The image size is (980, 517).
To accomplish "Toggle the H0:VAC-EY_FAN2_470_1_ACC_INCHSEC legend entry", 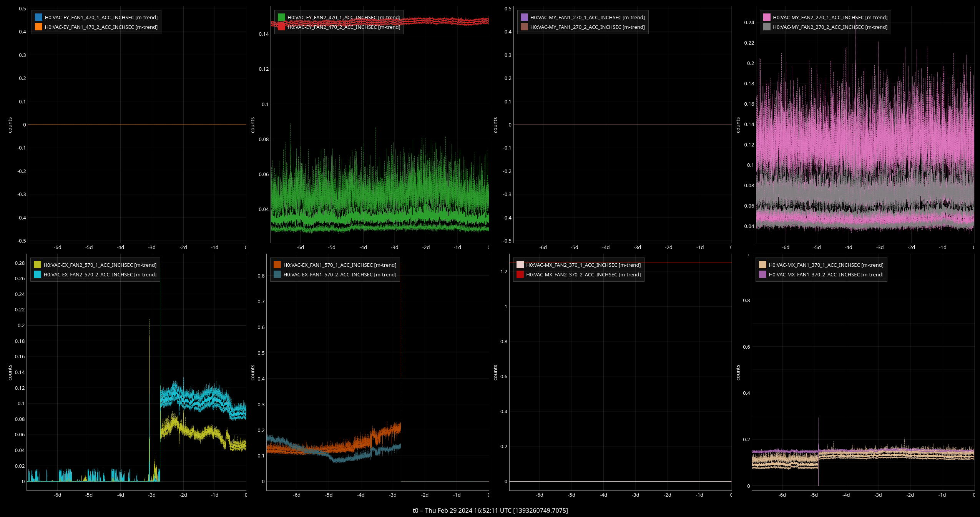I will [x=343, y=17].
